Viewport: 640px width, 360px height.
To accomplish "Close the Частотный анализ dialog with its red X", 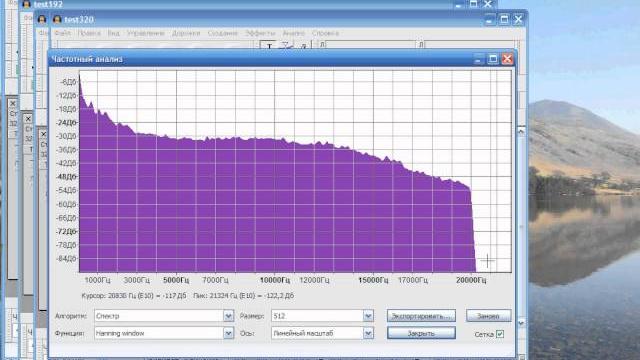I will (507, 59).
